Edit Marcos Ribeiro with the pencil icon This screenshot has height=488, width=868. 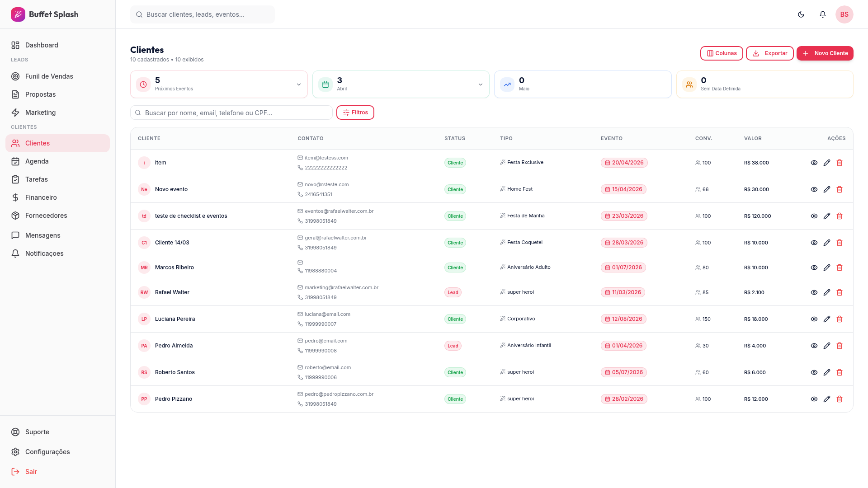click(827, 267)
